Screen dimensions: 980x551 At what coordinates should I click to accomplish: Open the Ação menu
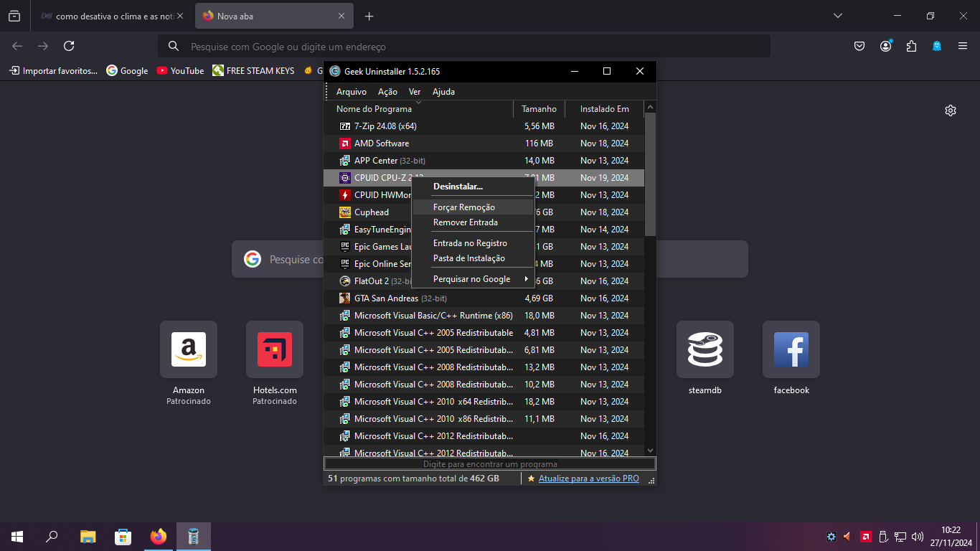pos(387,92)
